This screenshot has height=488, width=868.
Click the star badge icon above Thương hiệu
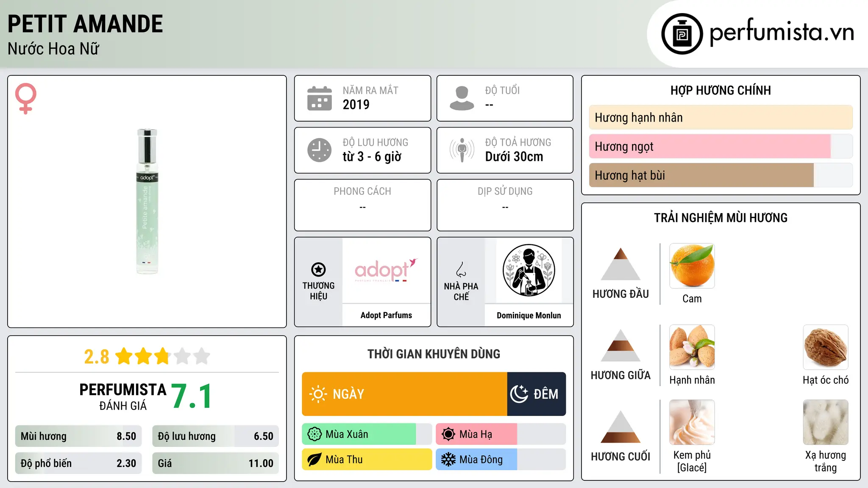pyautogui.click(x=318, y=269)
